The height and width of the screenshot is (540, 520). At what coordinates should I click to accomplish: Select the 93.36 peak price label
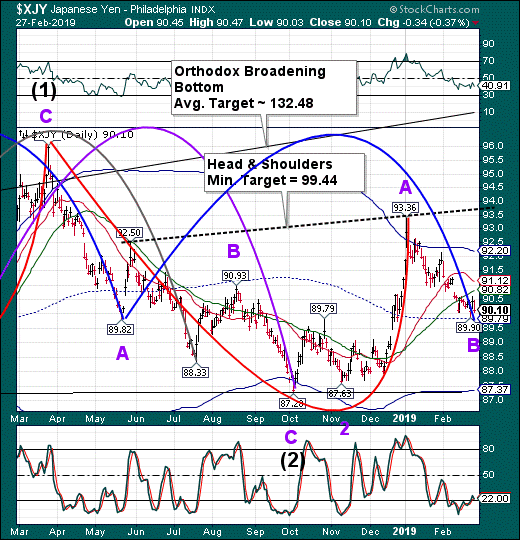(405, 207)
